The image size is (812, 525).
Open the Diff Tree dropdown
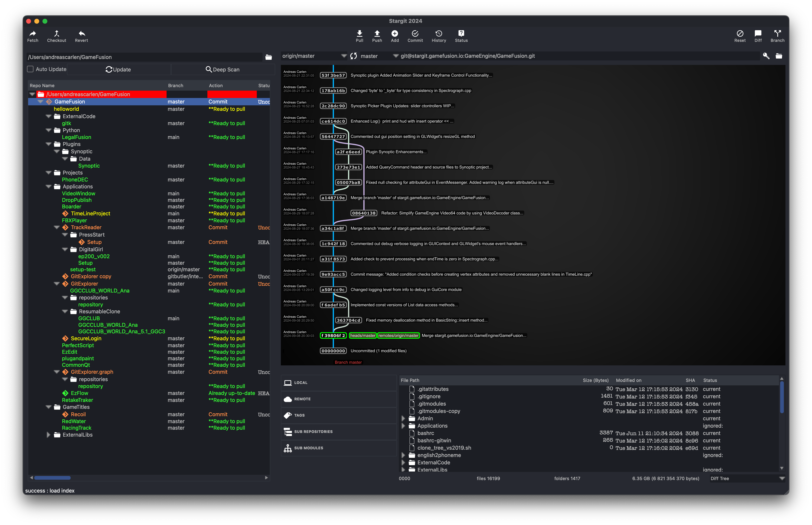point(782,478)
